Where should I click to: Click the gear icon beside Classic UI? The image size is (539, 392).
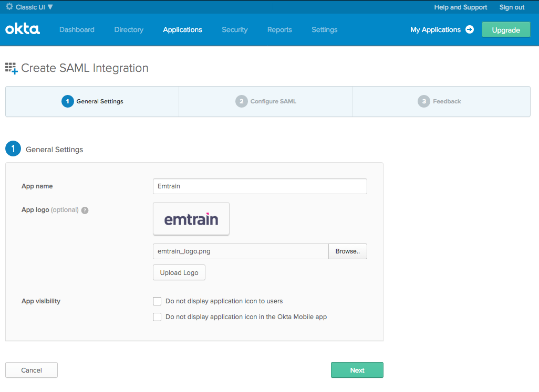9,7
